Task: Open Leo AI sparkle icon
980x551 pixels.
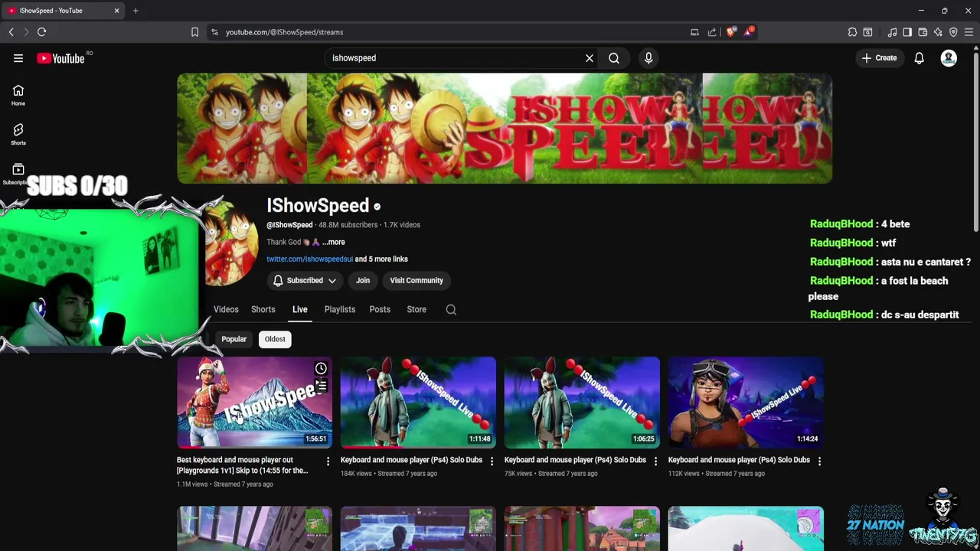Action: pyautogui.click(x=938, y=32)
